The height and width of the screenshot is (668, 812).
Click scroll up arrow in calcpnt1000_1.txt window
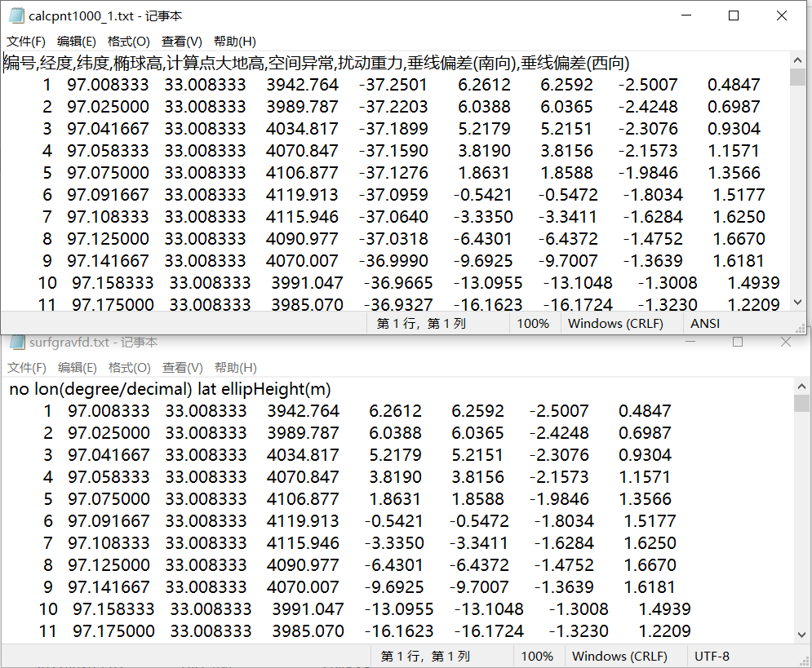798,60
